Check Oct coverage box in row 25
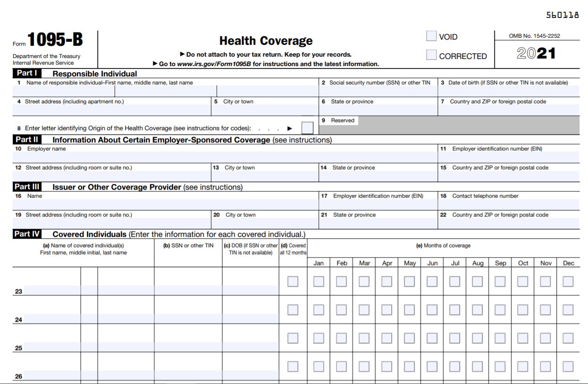 click(x=523, y=338)
